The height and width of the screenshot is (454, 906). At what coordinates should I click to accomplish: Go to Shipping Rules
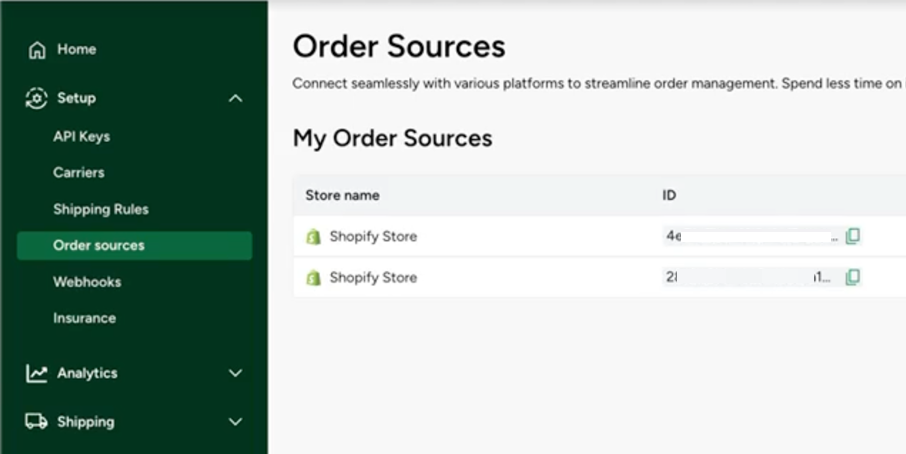click(x=101, y=209)
